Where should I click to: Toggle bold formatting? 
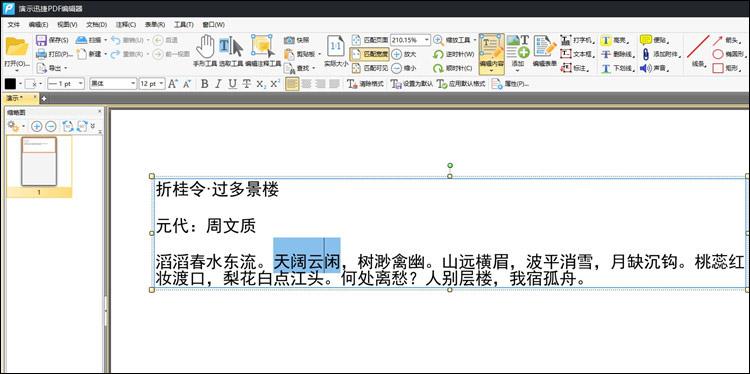pyautogui.click(x=205, y=84)
